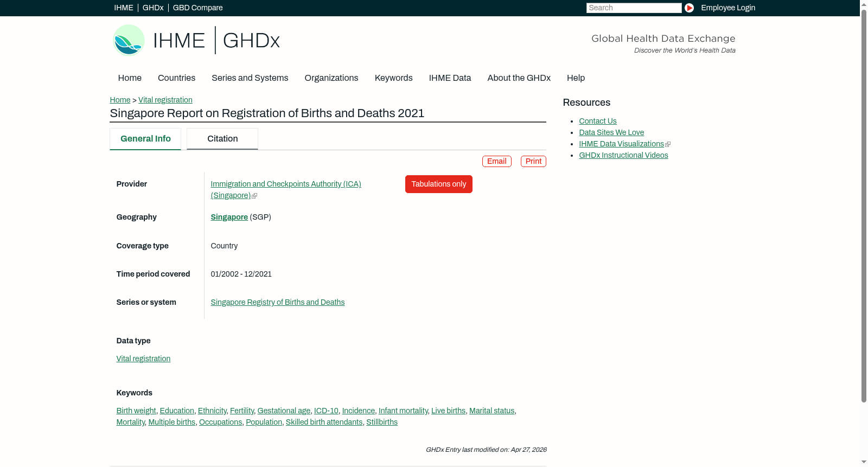868x467 pixels.
Task: Open Immigration and Checkpoints Authority provider link
Action: 286,190
